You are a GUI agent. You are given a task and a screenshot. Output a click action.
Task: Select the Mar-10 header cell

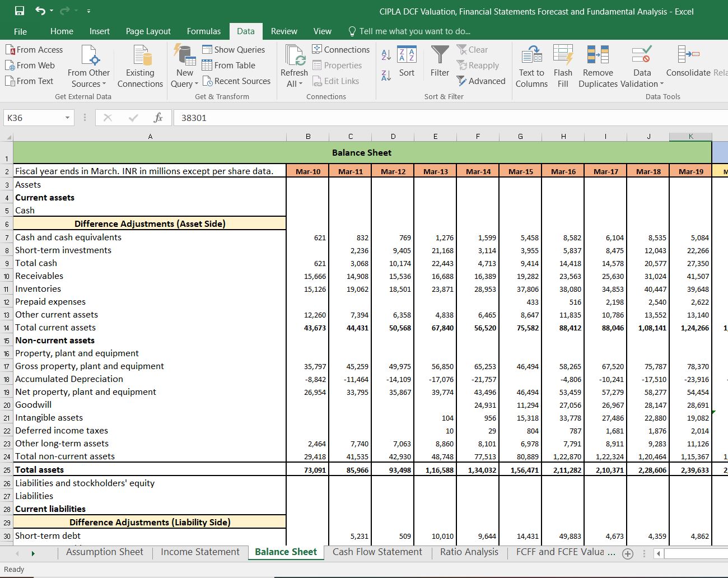point(308,171)
